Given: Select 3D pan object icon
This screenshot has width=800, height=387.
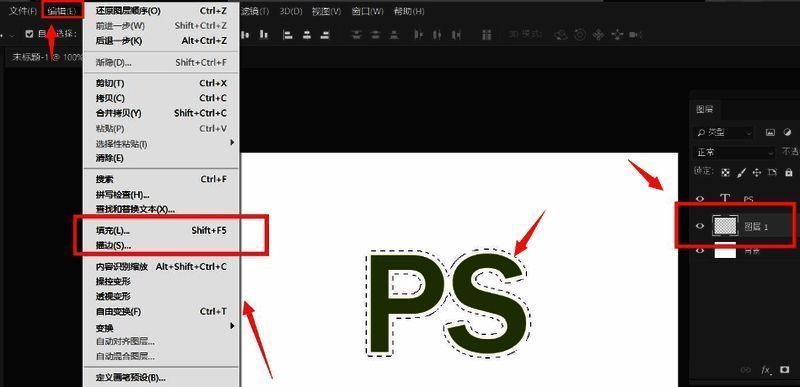Looking at the screenshot, I should (x=599, y=35).
